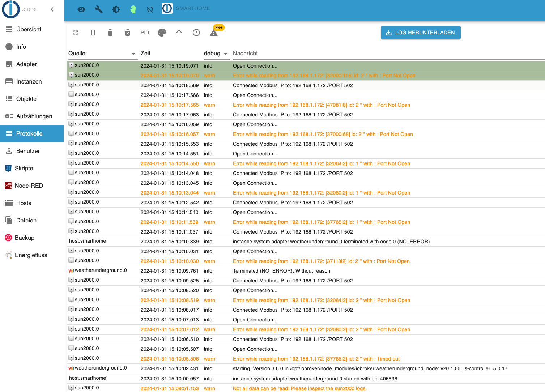Open Benutzer in the sidebar
This screenshot has height=392, width=545.
[x=32, y=151]
